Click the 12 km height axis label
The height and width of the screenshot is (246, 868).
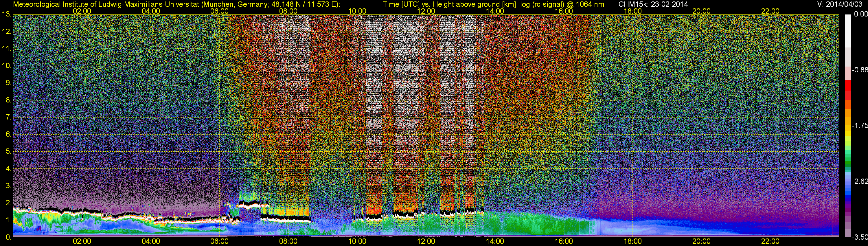[x=6, y=31]
